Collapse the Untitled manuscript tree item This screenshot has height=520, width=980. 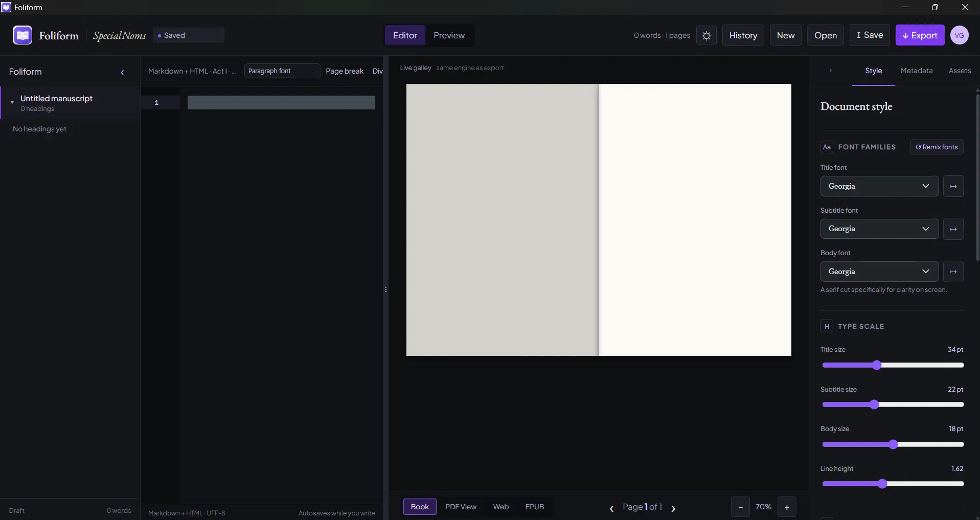[12, 102]
